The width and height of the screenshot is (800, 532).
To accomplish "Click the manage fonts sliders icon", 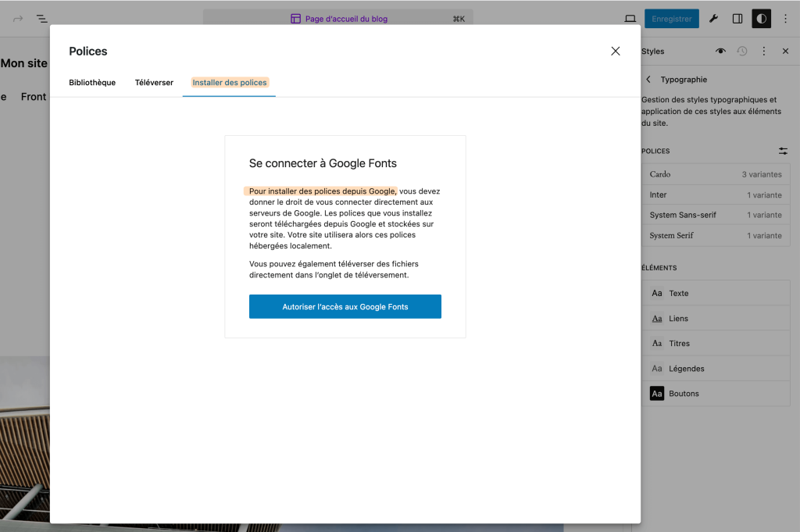I will click(x=783, y=151).
